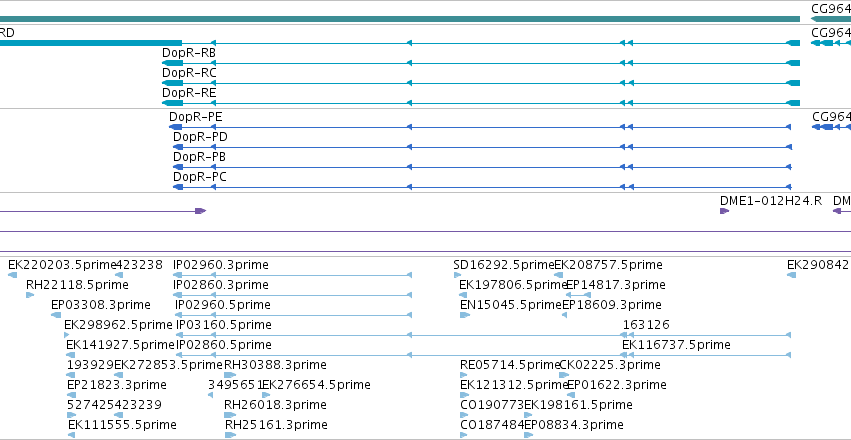Click the DME1-012H24.R feature label

coord(771,201)
